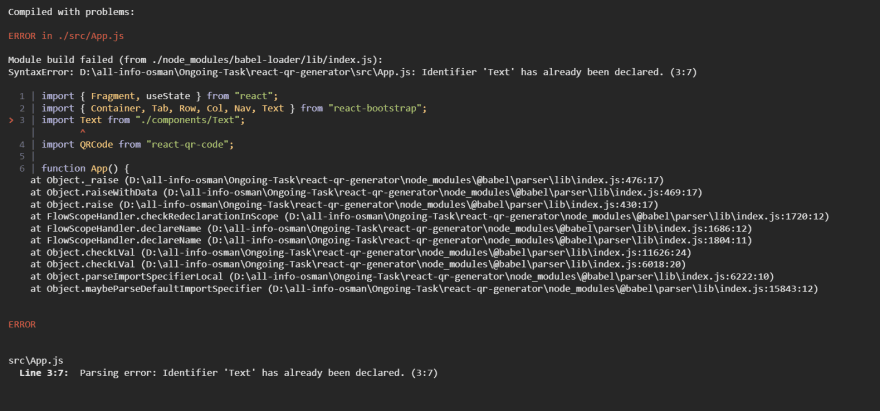Click the 'at Object.raiseWithData' stack trace line
This screenshot has width=880, height=411.
click(366, 193)
